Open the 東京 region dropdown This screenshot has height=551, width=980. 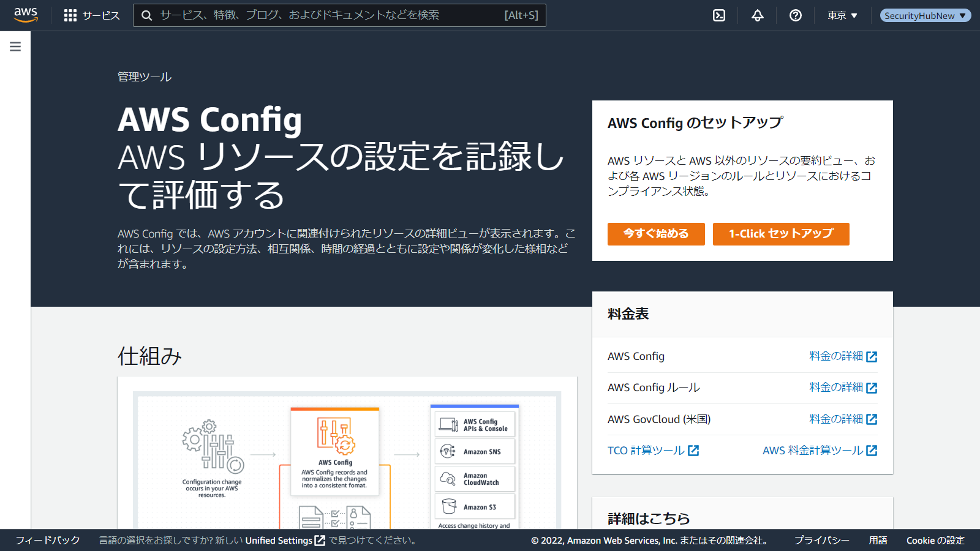[x=842, y=15]
